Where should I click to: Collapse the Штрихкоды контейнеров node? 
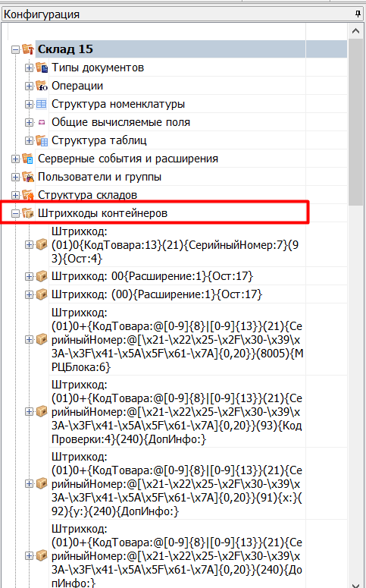[x=15, y=213]
